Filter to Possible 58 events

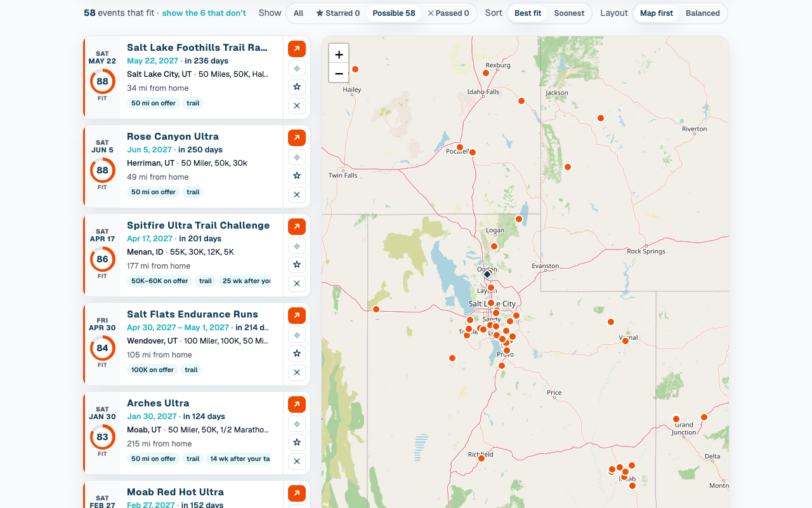click(x=394, y=13)
